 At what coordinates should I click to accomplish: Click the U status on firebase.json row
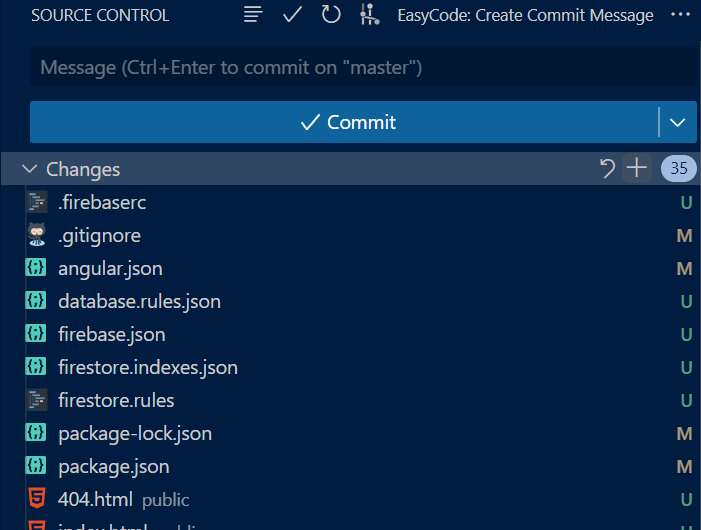coord(686,335)
